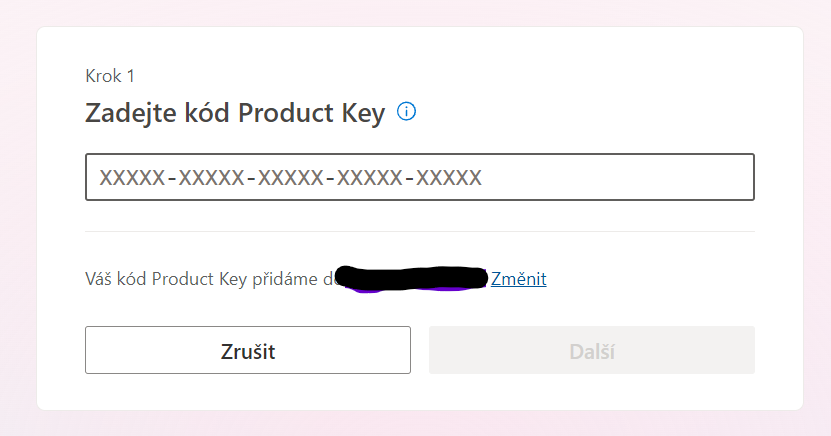Screen dimensions: 831x436
Task: Click the greyed-out Další button
Action: pos(592,350)
